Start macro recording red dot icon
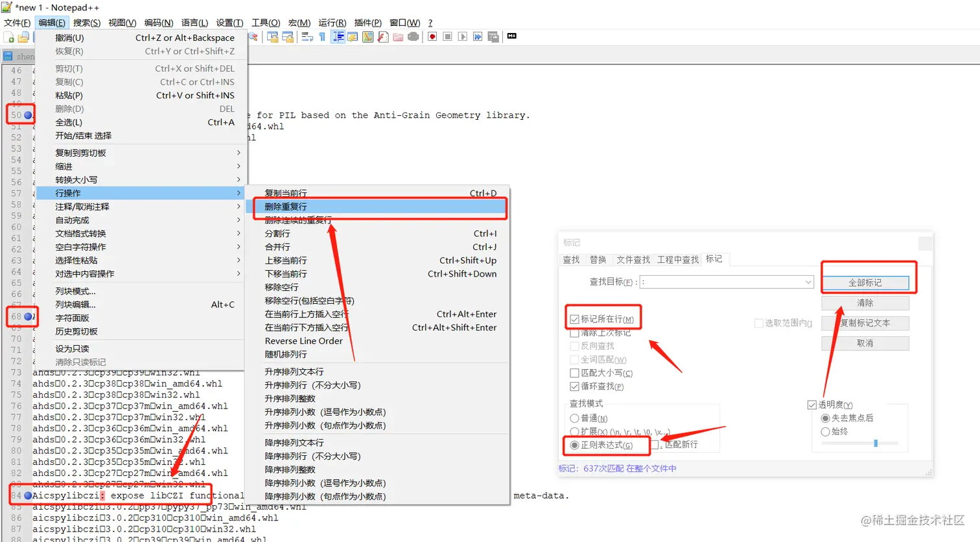 [432, 37]
